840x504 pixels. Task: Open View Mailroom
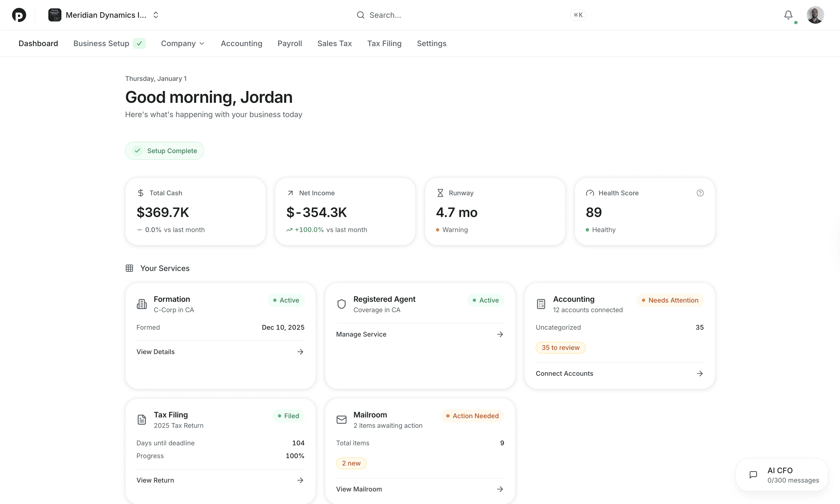click(359, 489)
